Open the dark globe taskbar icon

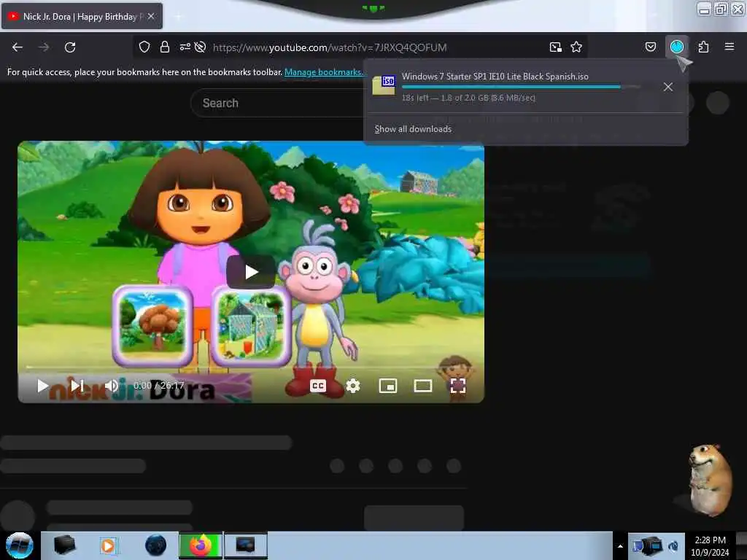[x=155, y=545]
